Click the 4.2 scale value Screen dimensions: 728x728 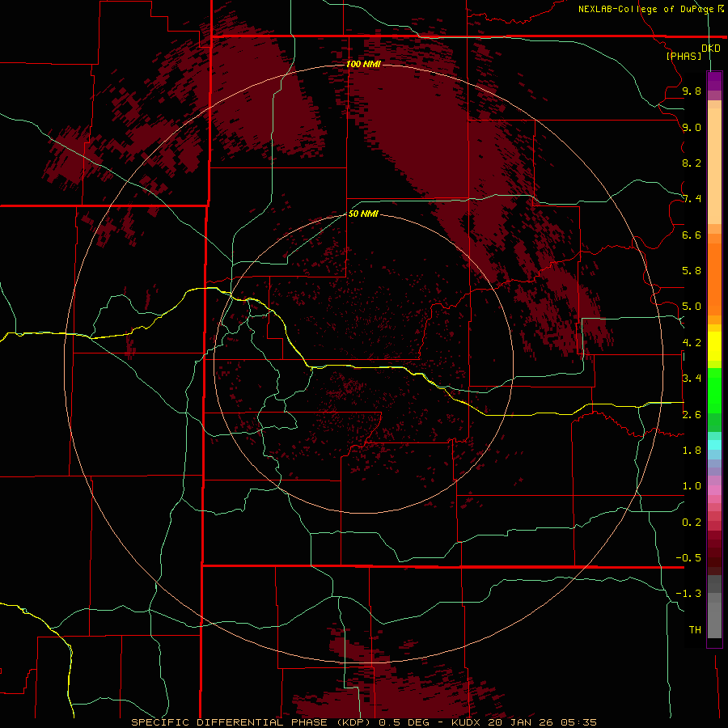point(692,343)
